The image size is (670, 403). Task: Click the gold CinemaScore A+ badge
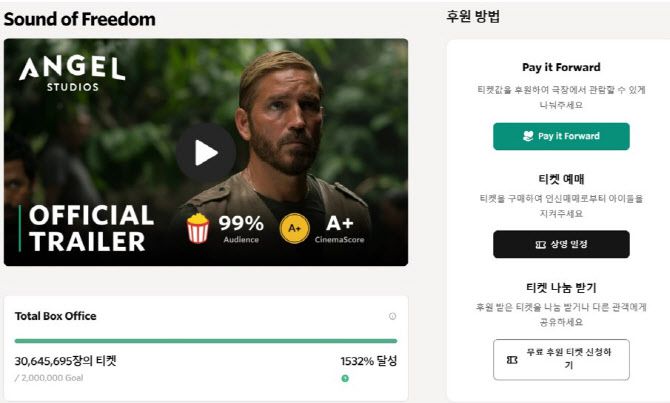[x=294, y=228]
